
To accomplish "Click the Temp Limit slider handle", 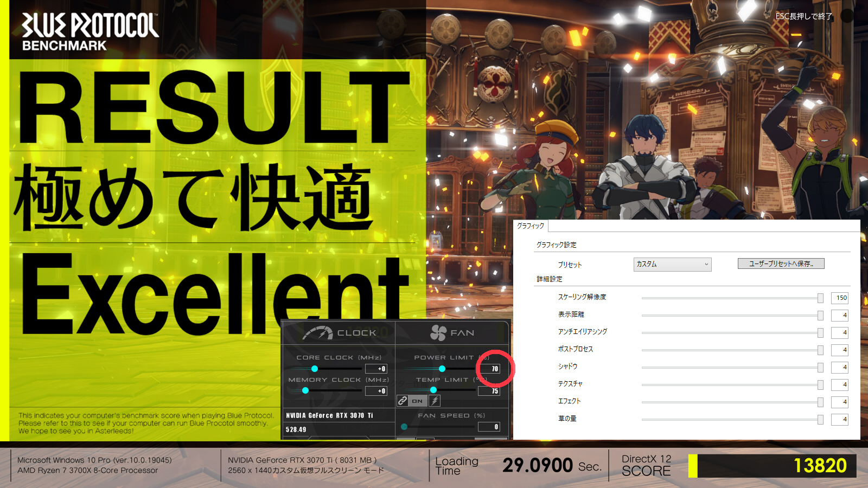I will 433,390.
